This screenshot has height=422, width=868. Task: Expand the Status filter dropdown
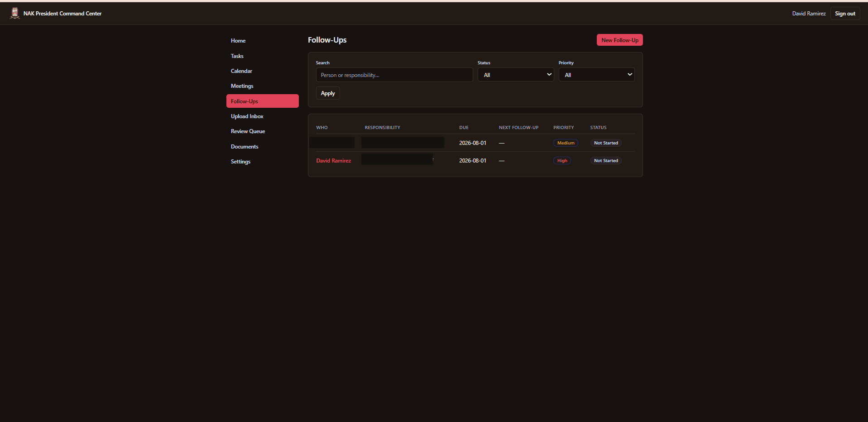tap(516, 75)
